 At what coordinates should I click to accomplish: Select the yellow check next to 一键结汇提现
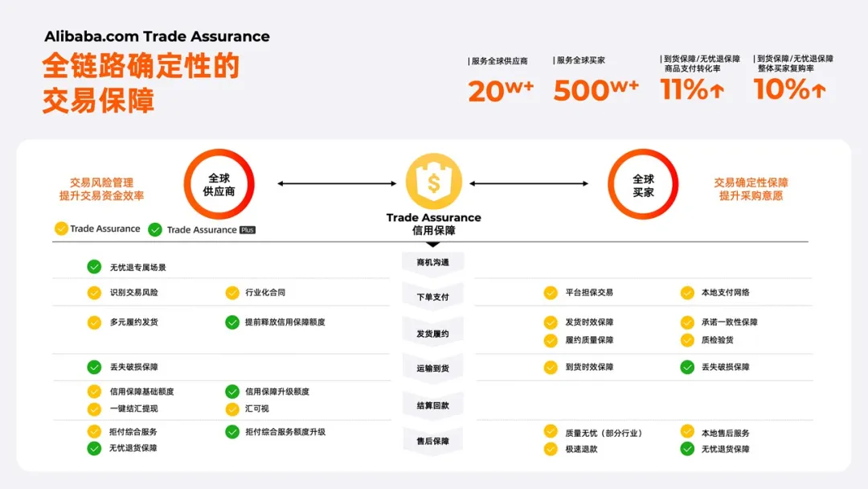[x=94, y=409]
